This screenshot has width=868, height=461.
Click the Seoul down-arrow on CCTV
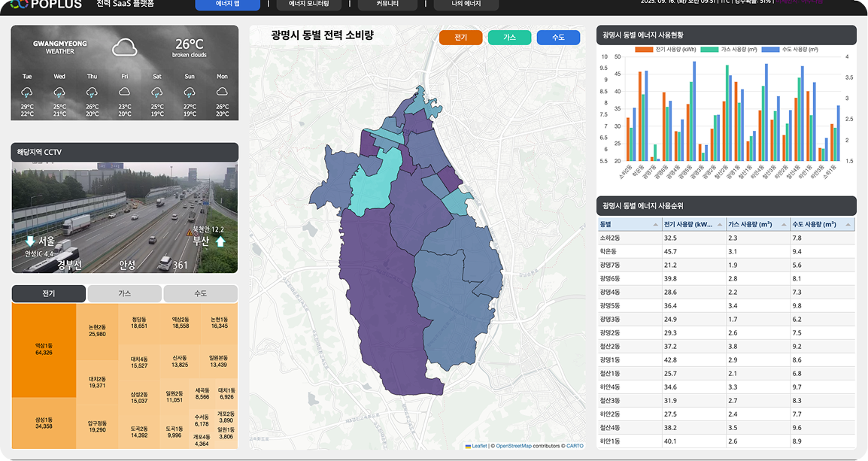tap(30, 241)
